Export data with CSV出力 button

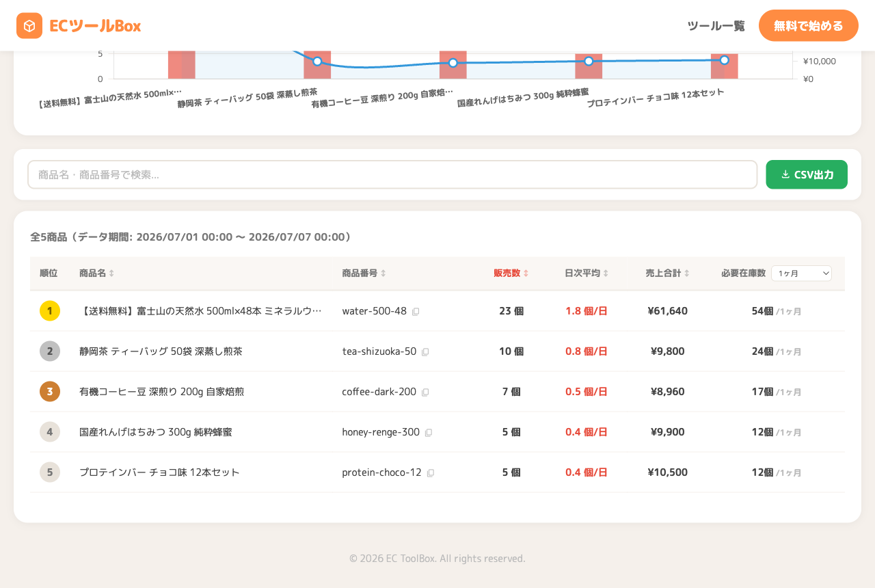[807, 174]
